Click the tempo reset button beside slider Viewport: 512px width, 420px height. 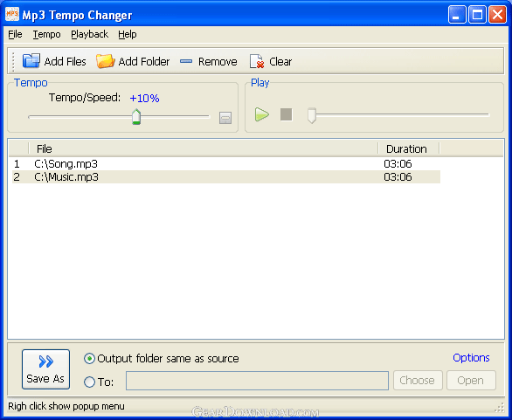pyautogui.click(x=225, y=118)
